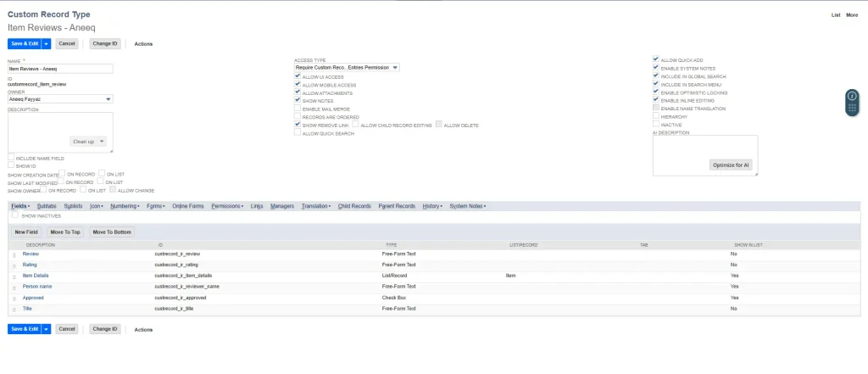Open the Access Type dropdown
This screenshot has width=868, height=374.
point(347,68)
